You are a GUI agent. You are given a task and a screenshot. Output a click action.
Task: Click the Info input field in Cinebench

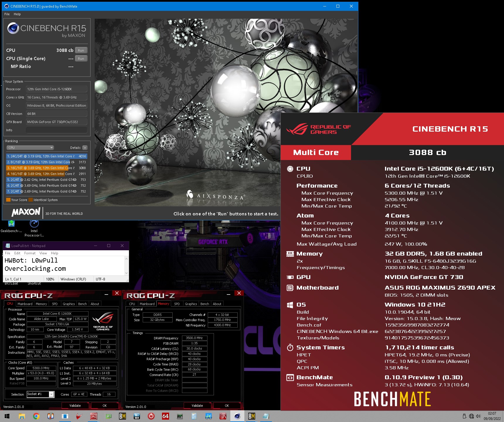click(57, 130)
